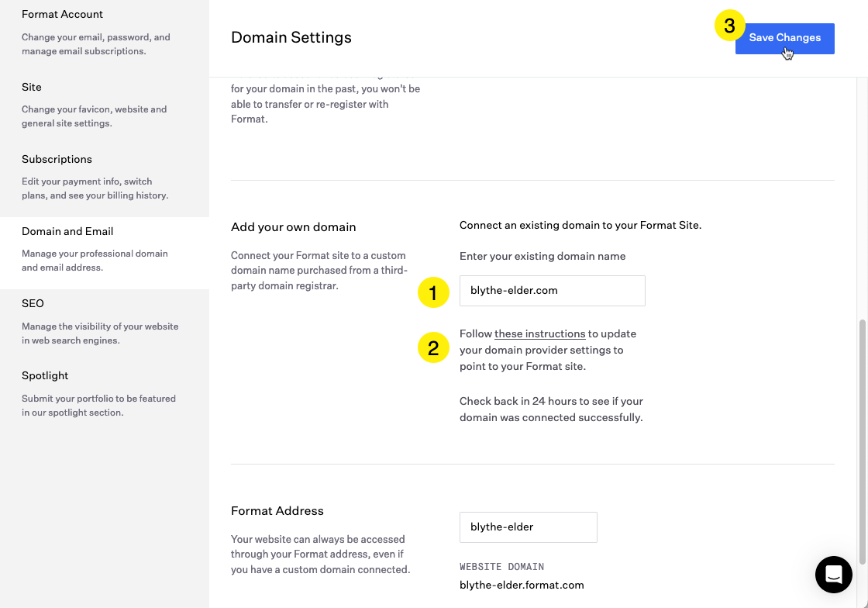Click the WEBSITE DOMAIN label
The width and height of the screenshot is (868, 608).
501,567
